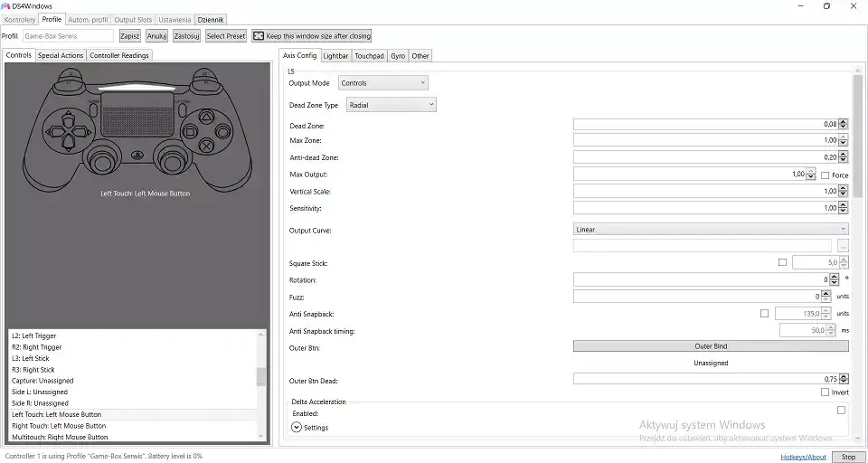Click the Zastosuj button
The image size is (868, 463).
coord(186,36)
